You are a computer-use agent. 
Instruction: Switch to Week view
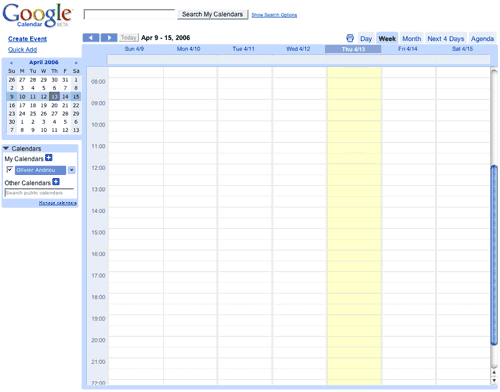click(387, 39)
